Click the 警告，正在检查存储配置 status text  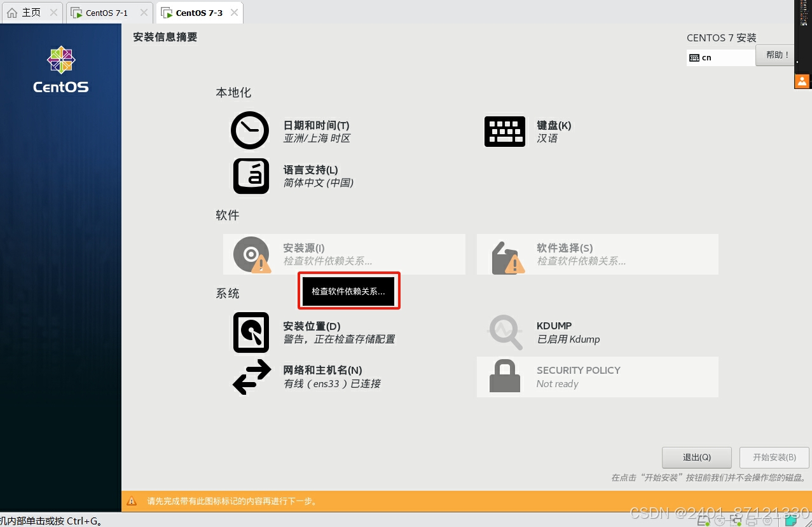tap(339, 339)
